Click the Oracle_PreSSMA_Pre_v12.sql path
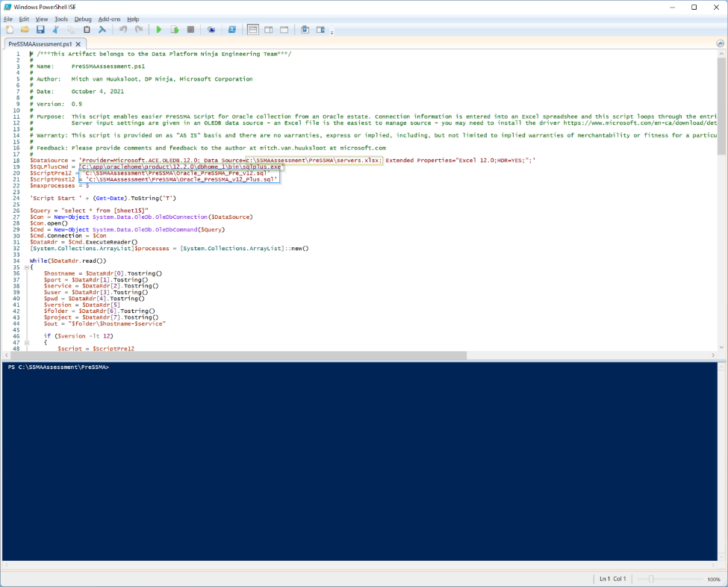Screen dimensions: 728x587 click(176, 173)
